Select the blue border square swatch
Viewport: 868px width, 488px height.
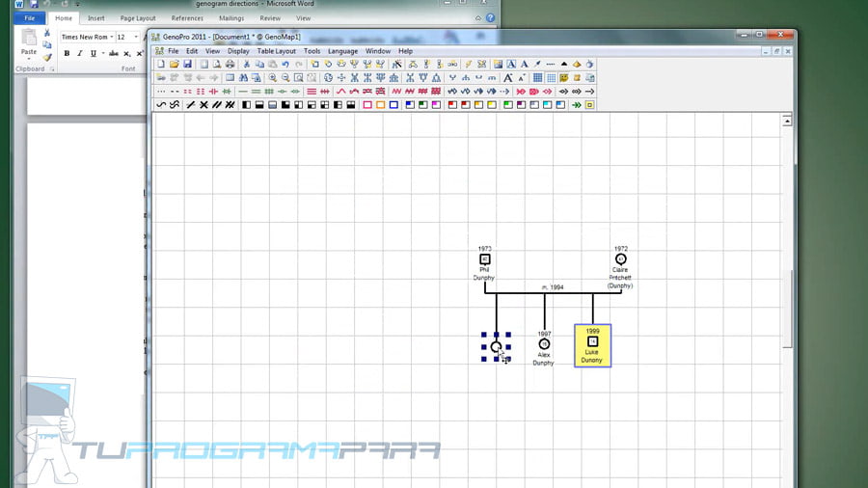(x=393, y=104)
